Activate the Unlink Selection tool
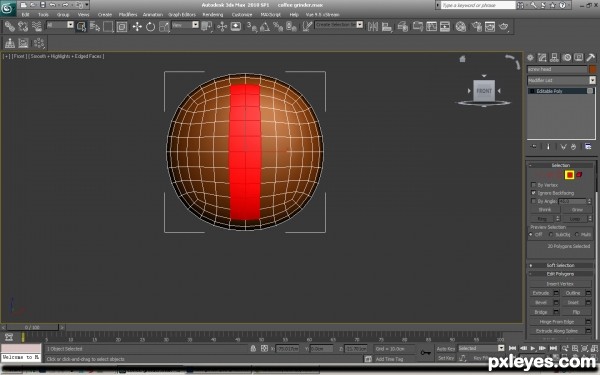 (x=23, y=26)
